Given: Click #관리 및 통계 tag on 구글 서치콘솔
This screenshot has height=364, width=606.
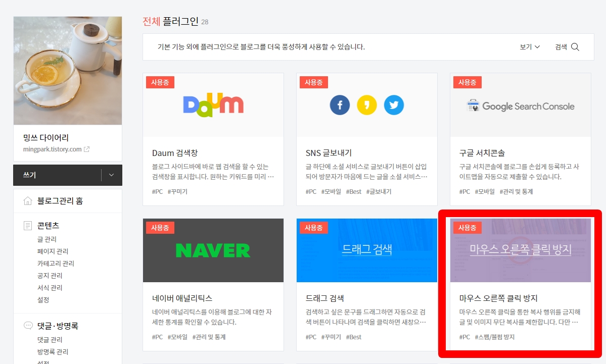Looking at the screenshot, I should coord(517,191).
